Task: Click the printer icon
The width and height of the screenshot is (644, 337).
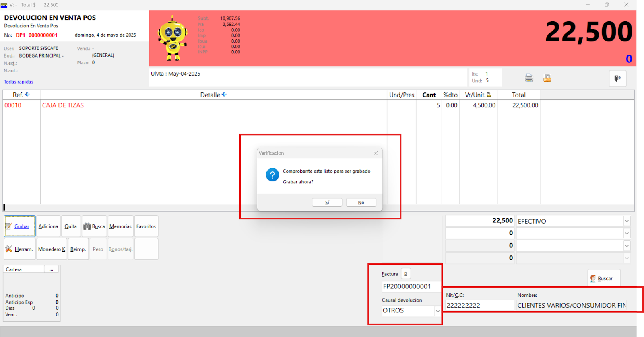Action: pos(529,78)
